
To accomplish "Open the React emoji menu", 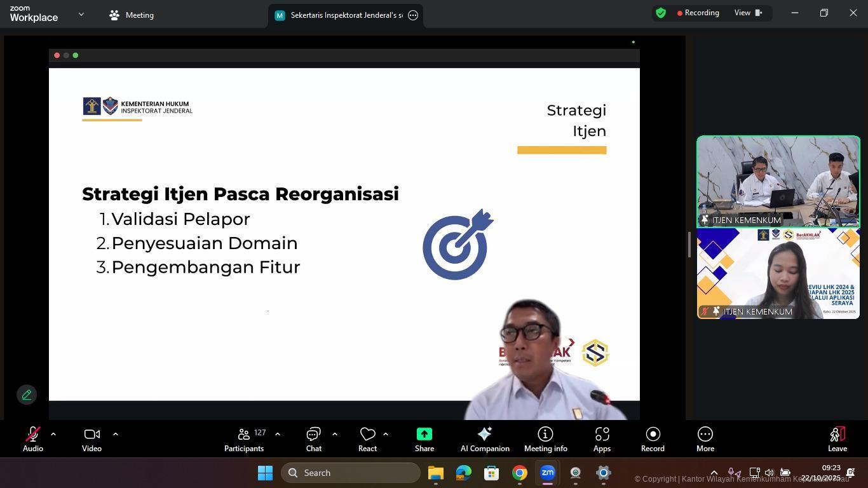I will click(367, 439).
